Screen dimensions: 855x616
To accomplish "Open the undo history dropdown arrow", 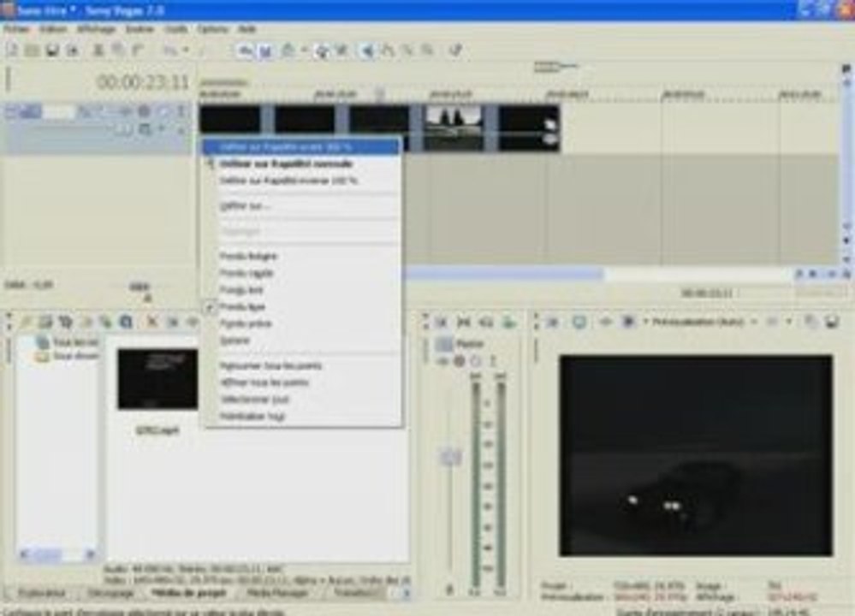I will click(x=186, y=50).
